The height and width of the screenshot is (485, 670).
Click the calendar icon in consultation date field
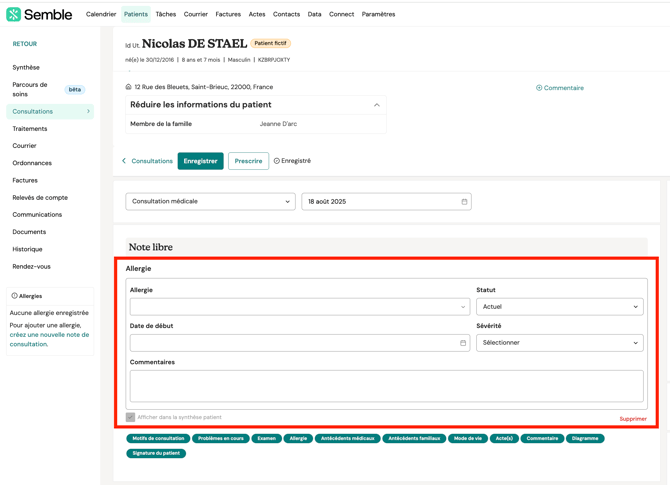point(464,202)
